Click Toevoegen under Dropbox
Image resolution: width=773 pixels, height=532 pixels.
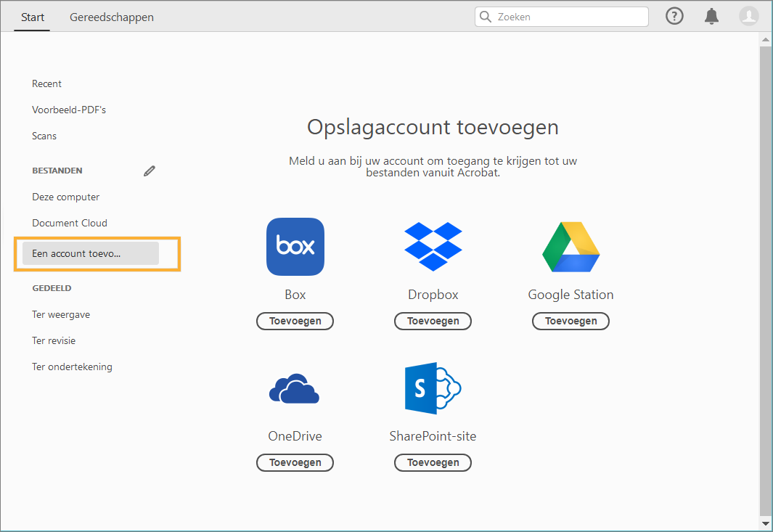point(433,321)
